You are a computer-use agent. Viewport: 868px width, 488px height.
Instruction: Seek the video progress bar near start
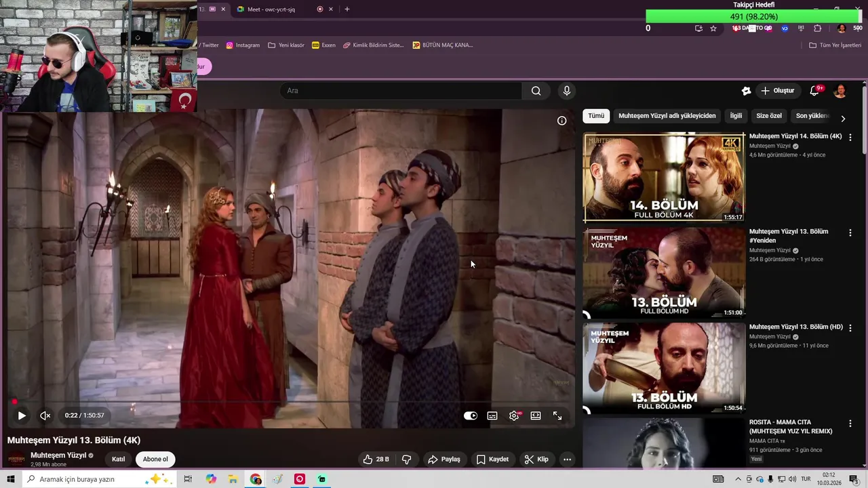(14, 402)
